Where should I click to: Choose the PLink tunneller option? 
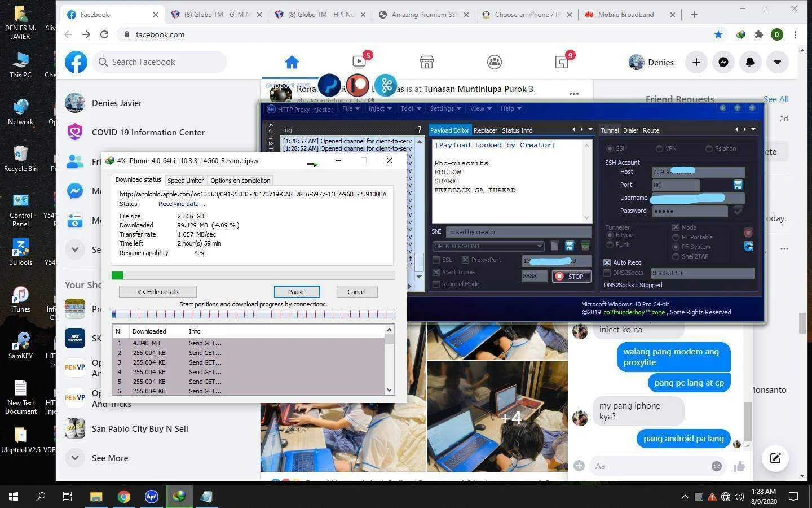[x=610, y=244]
